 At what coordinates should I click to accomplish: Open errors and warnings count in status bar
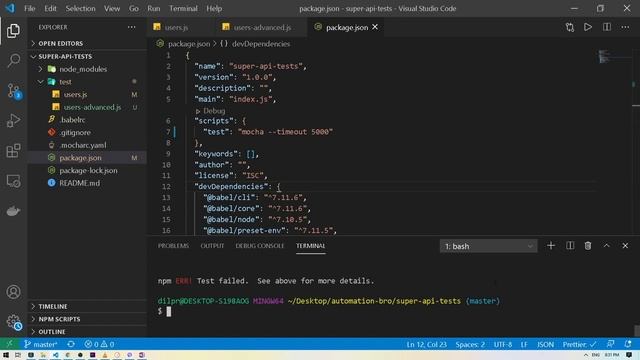point(99,344)
